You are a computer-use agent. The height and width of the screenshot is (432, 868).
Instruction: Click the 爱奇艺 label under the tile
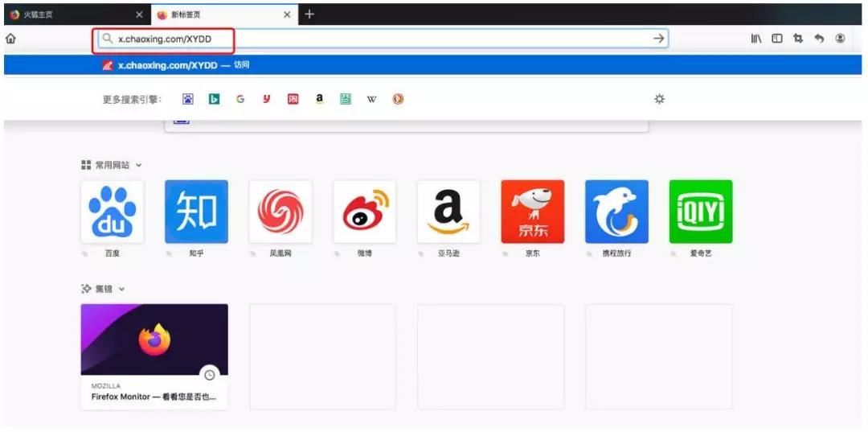point(701,253)
